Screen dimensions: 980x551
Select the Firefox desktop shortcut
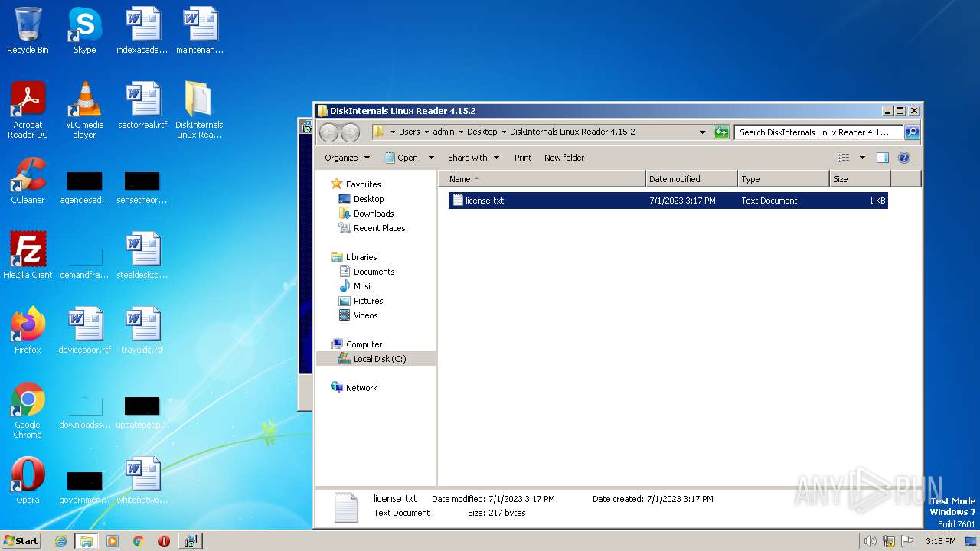[28, 331]
